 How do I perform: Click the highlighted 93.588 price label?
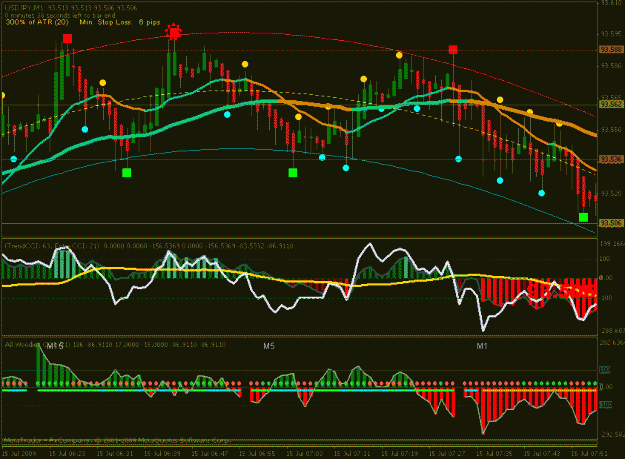pos(611,49)
